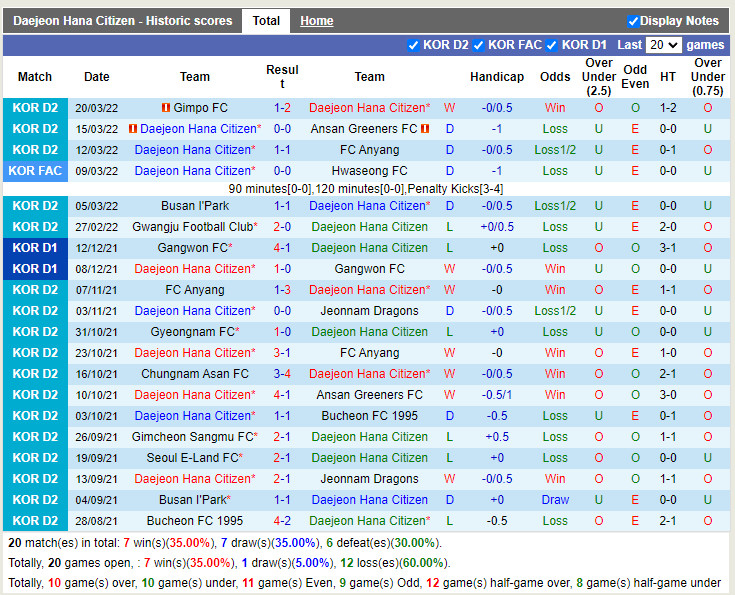Select the Total tab
The image size is (735, 595).
[x=266, y=21]
